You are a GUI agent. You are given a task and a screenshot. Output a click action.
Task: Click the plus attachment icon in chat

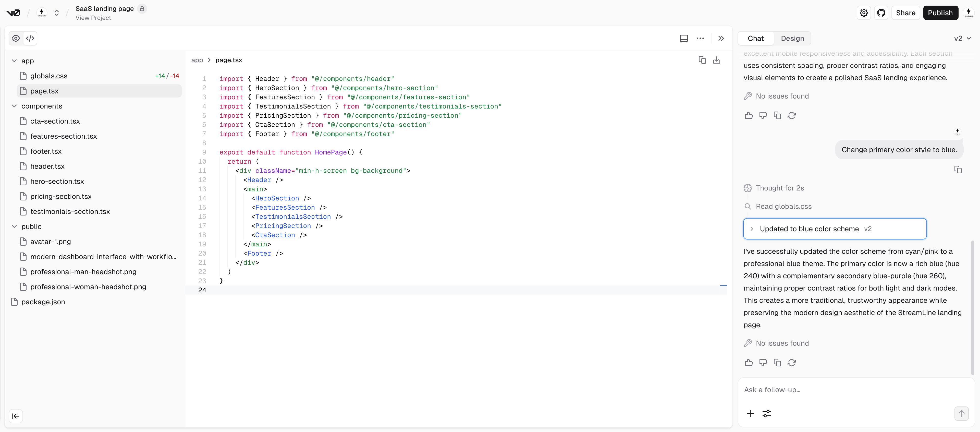[750, 414]
